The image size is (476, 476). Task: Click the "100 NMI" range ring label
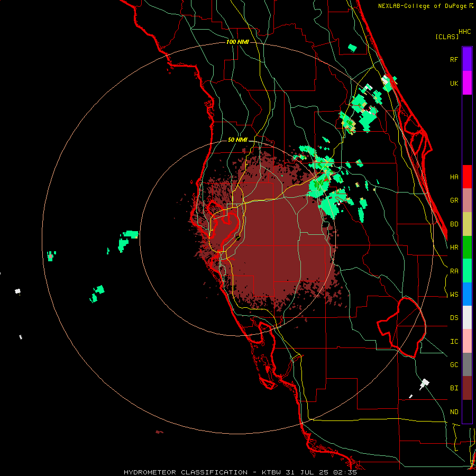[x=237, y=42]
